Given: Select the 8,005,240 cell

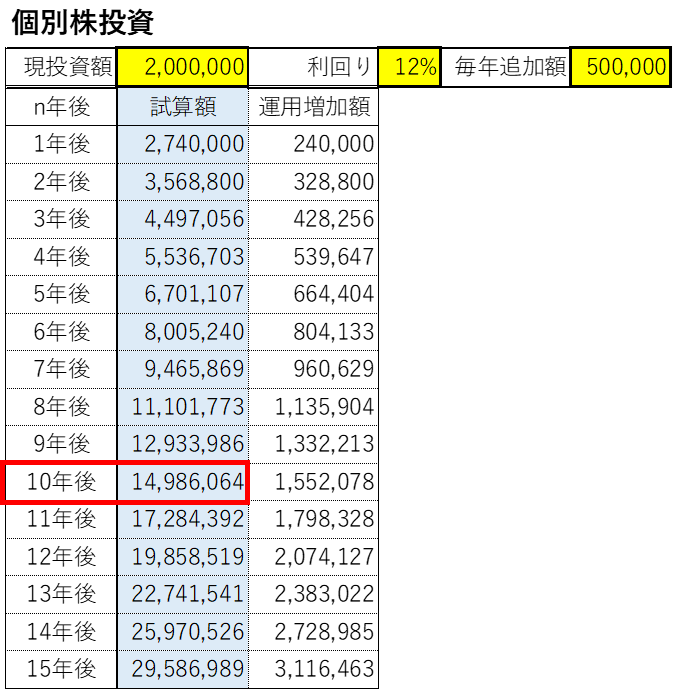Looking at the screenshot, I should (183, 332).
